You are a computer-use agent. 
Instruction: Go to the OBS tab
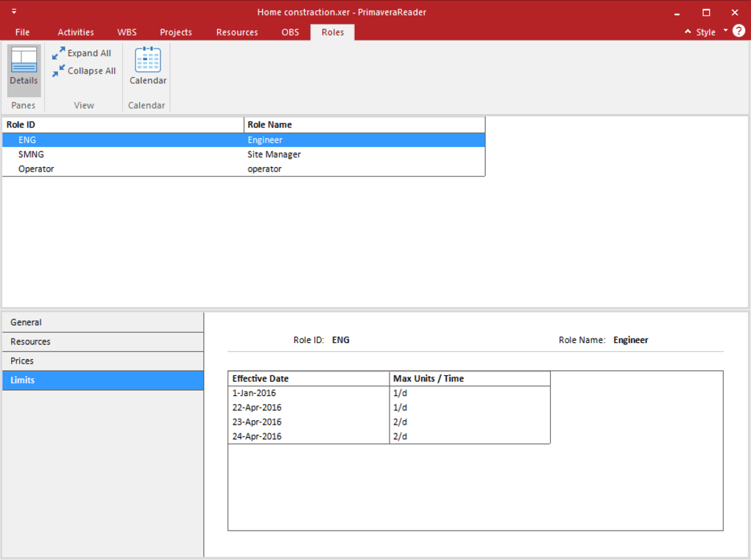[290, 32]
